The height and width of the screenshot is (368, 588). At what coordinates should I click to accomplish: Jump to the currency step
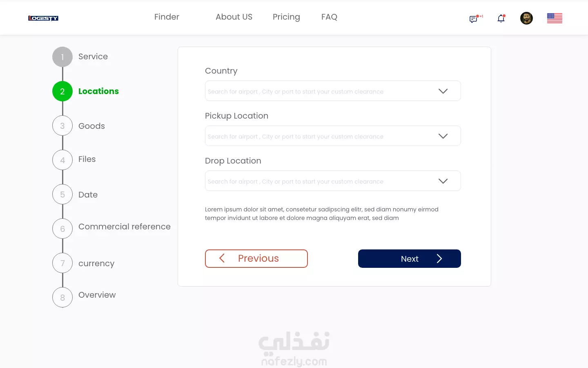coord(96,263)
